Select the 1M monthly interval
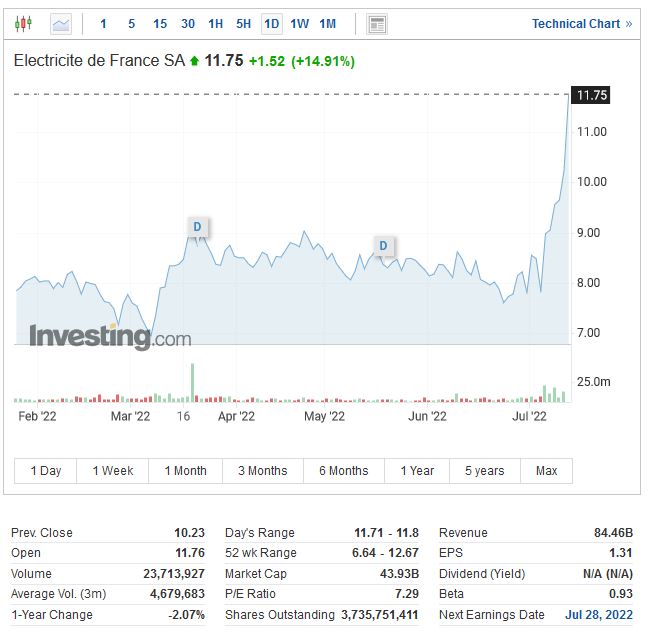 tap(327, 23)
